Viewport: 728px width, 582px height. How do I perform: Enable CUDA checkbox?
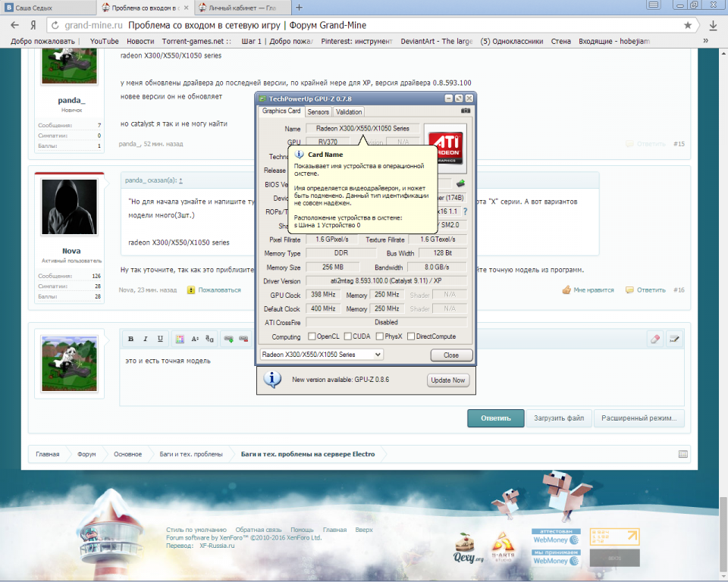click(x=348, y=336)
